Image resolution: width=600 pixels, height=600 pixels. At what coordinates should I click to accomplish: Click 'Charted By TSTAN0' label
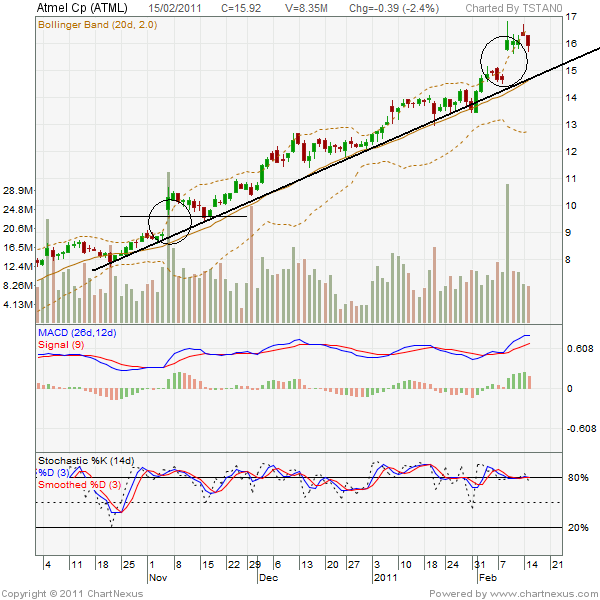(514, 8)
